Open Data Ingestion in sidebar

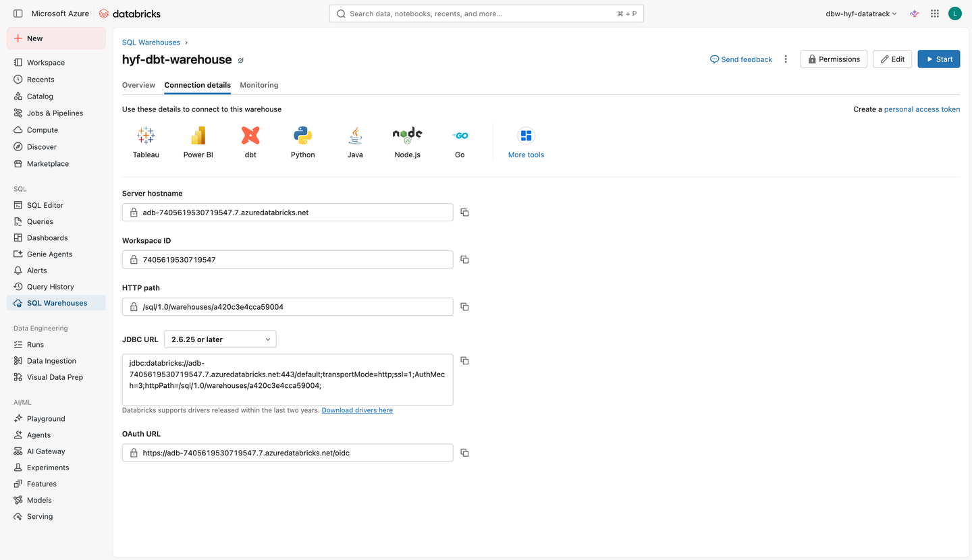(x=56, y=361)
